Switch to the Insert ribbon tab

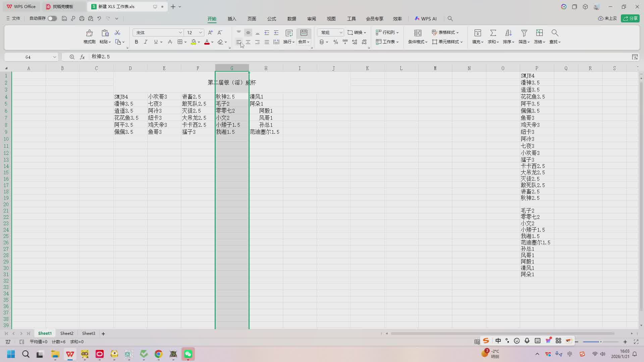pyautogui.click(x=232, y=19)
